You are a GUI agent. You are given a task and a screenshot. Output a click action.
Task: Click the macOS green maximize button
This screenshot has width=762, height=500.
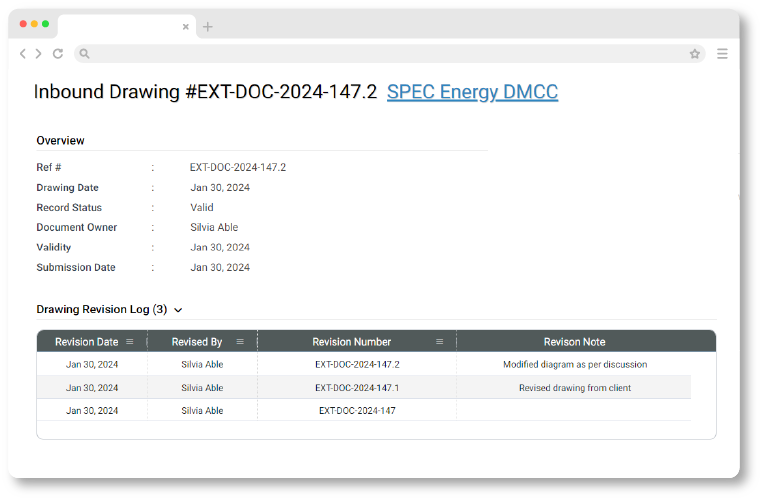[45, 23]
